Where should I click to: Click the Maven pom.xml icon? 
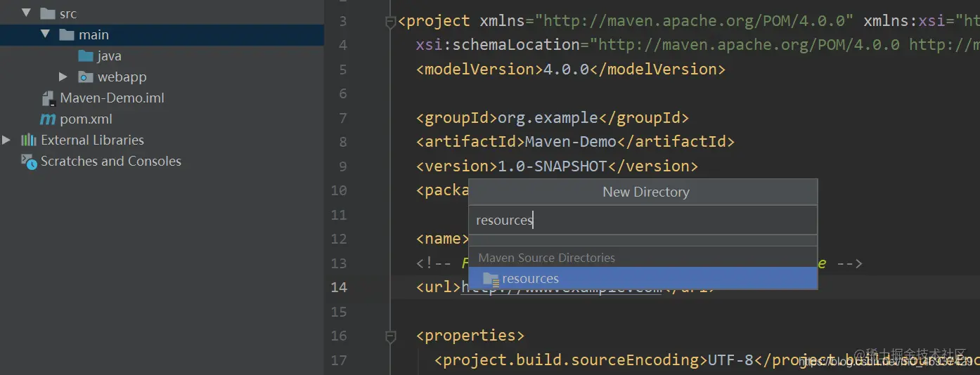48,119
